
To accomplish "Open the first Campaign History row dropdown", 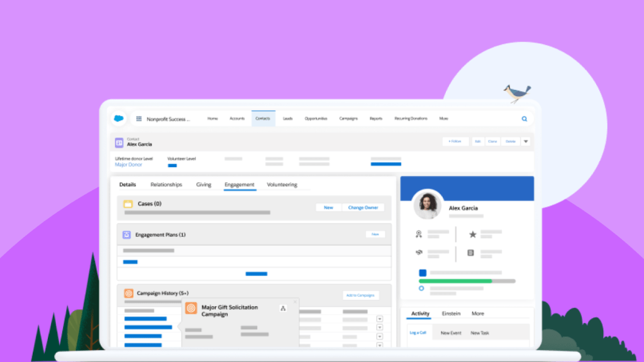I will pyautogui.click(x=379, y=319).
